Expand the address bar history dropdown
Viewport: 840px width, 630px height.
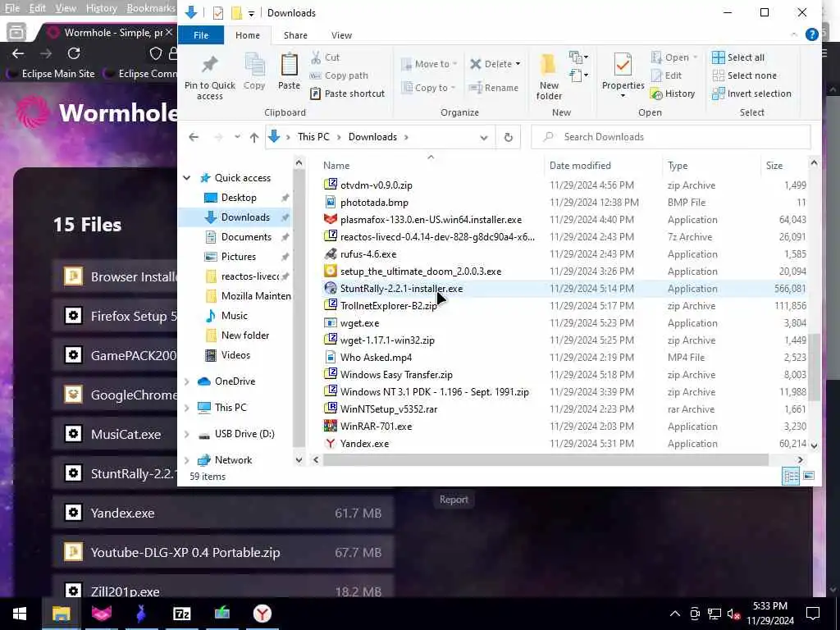point(484,138)
